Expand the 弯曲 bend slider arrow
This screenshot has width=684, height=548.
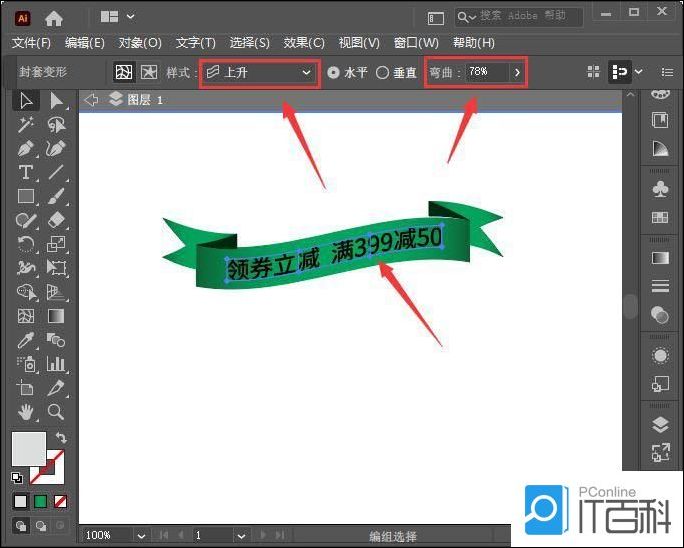click(x=517, y=72)
